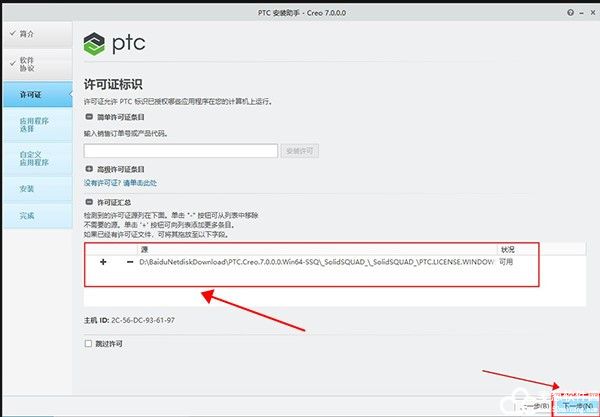The width and height of the screenshot is (600, 417).
Task: Open the 软件协议 step in sidebar
Action: (x=38, y=64)
